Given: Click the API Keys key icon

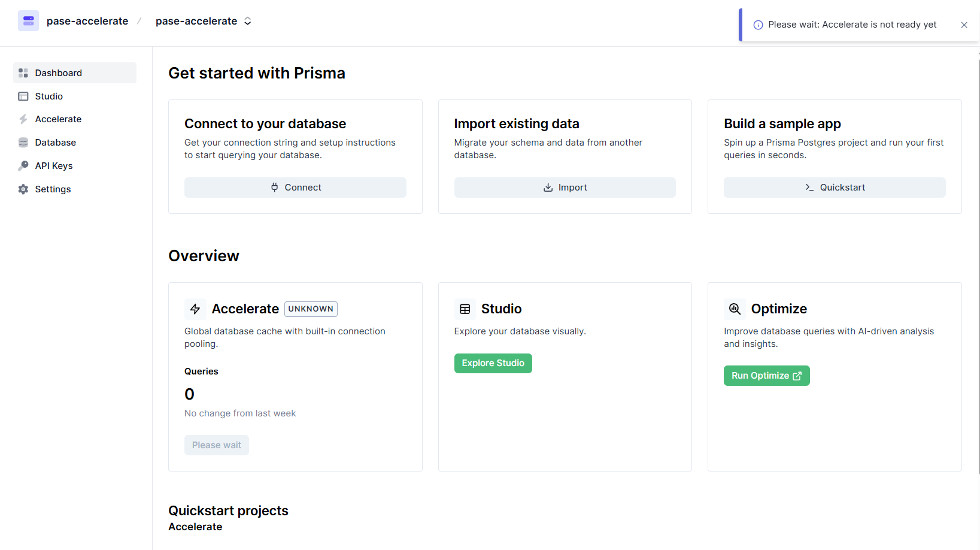Looking at the screenshot, I should (23, 166).
